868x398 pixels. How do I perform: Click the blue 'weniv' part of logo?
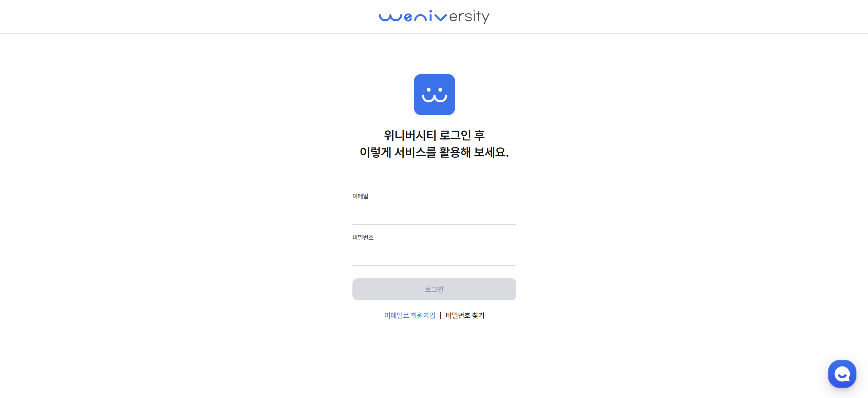click(413, 16)
